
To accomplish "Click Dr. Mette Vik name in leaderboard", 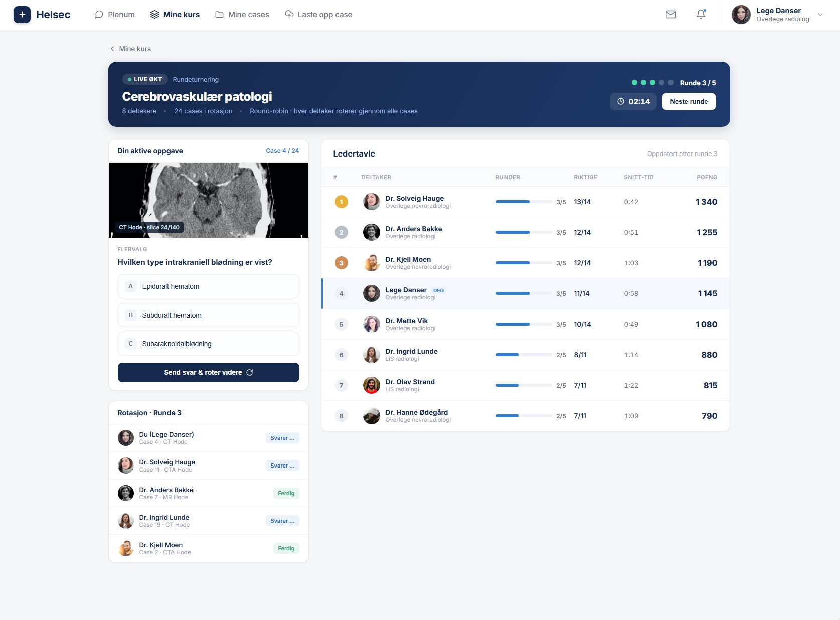I will [x=407, y=321].
